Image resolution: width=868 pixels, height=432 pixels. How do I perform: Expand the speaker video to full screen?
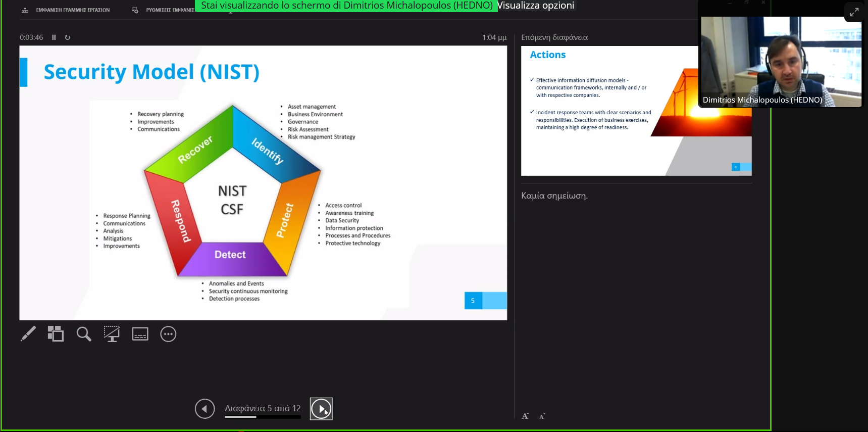pos(854,12)
